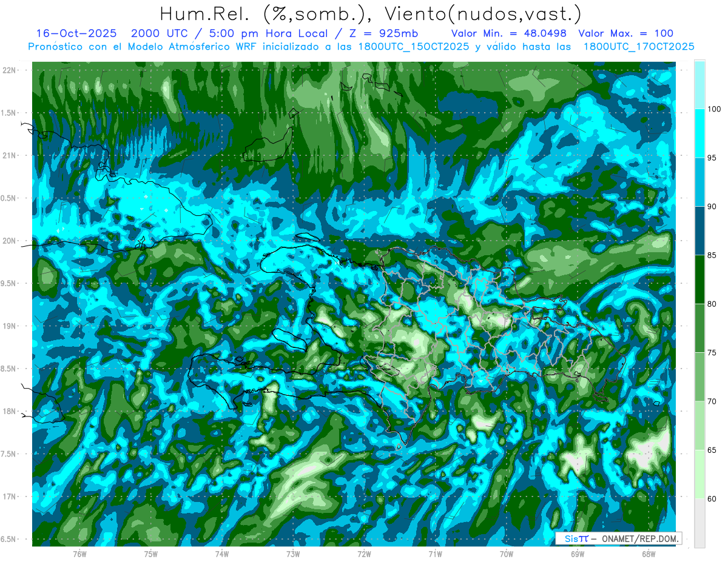This screenshot has height=562, width=728.
Task: Click the '19N' latitude label
Action: pos(9,326)
